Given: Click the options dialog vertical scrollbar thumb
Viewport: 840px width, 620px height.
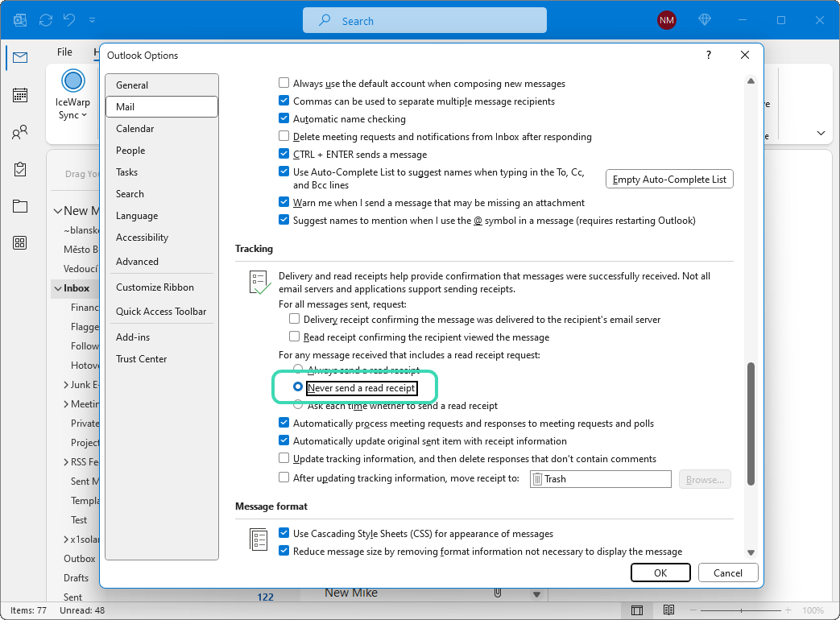Looking at the screenshot, I should click(x=751, y=423).
